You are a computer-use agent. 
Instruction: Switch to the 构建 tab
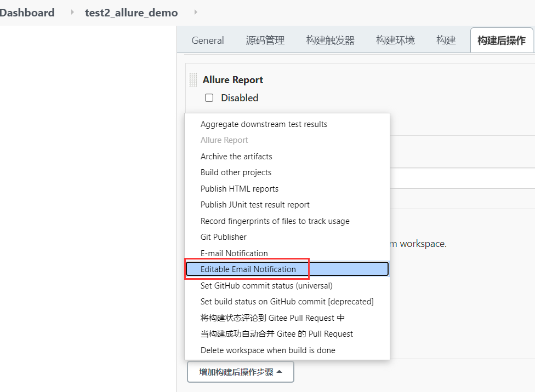pos(446,40)
